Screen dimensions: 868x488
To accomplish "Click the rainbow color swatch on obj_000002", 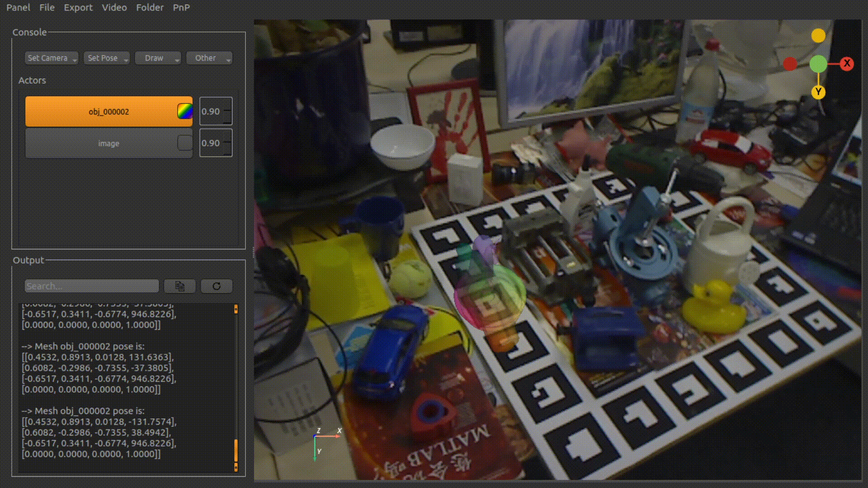I will point(184,111).
